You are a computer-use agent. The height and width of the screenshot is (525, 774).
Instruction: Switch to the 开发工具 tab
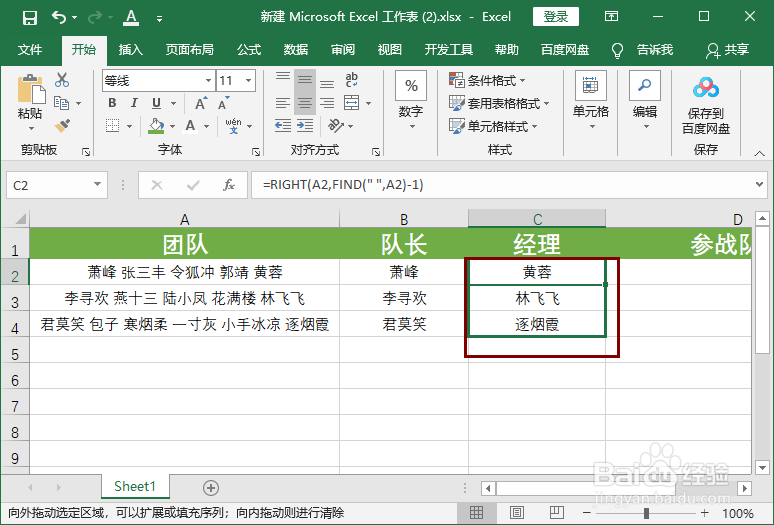point(449,49)
